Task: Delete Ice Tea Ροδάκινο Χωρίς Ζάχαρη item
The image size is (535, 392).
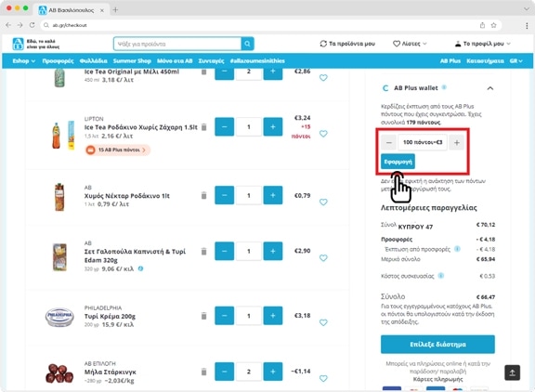Action: point(203,127)
